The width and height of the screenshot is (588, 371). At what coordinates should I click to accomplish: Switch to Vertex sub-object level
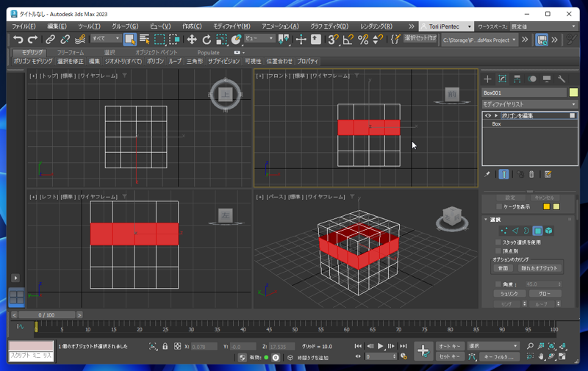pos(504,231)
